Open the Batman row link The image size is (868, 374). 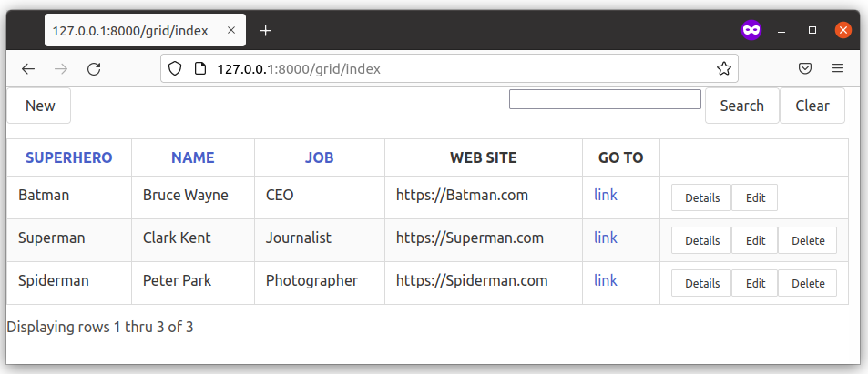[x=605, y=195]
